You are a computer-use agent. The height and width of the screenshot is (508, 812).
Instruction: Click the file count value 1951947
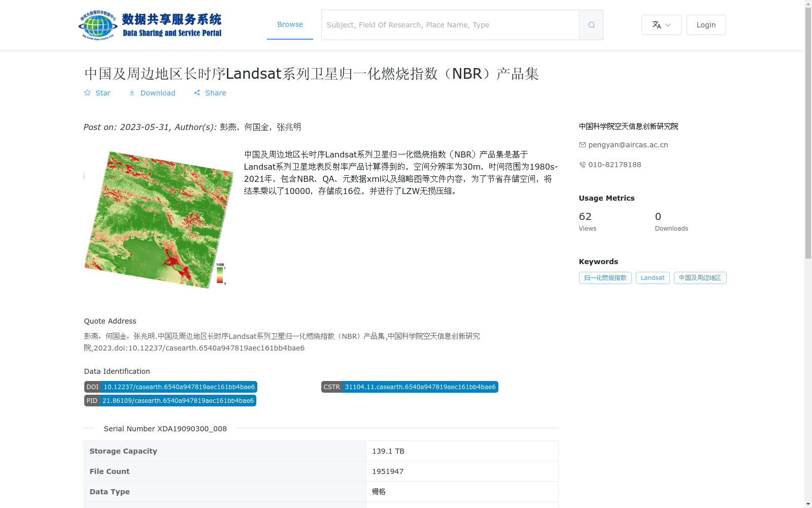[388, 471]
